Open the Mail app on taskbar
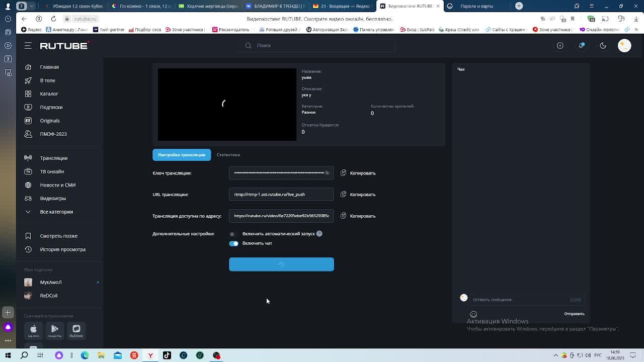Viewport: 644px width, 362px height. 118,355
